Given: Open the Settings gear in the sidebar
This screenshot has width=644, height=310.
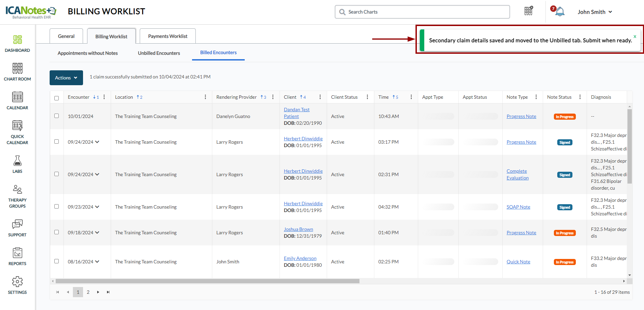Looking at the screenshot, I should pos(17,285).
